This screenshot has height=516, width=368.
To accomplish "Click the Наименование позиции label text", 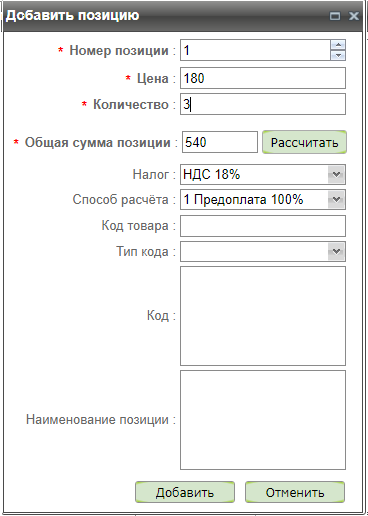I will click(x=97, y=419).
